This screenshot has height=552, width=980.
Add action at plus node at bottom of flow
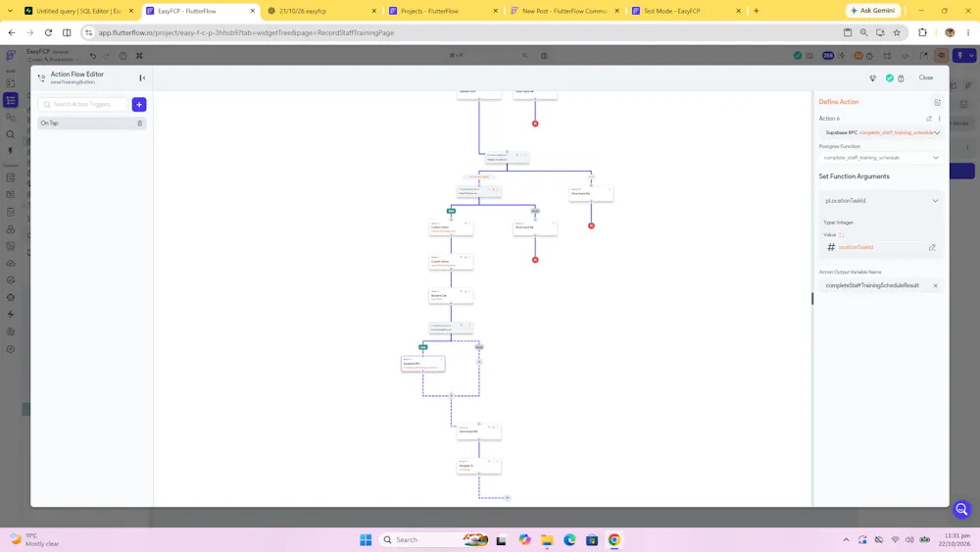(x=507, y=498)
